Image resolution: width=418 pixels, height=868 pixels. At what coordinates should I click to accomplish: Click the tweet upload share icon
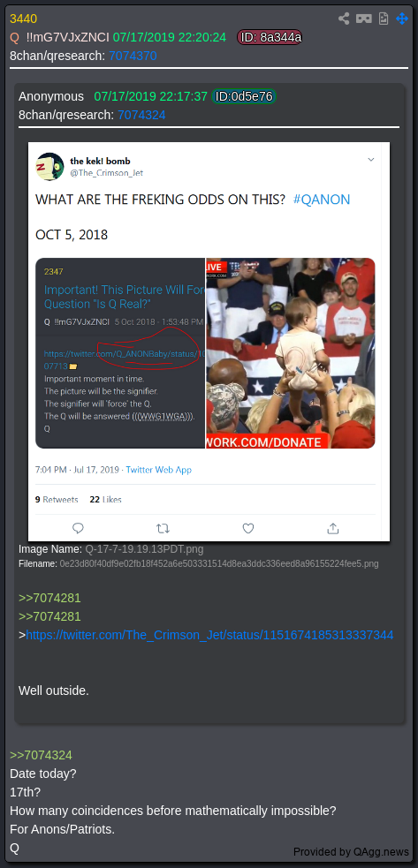pyautogui.click(x=332, y=528)
